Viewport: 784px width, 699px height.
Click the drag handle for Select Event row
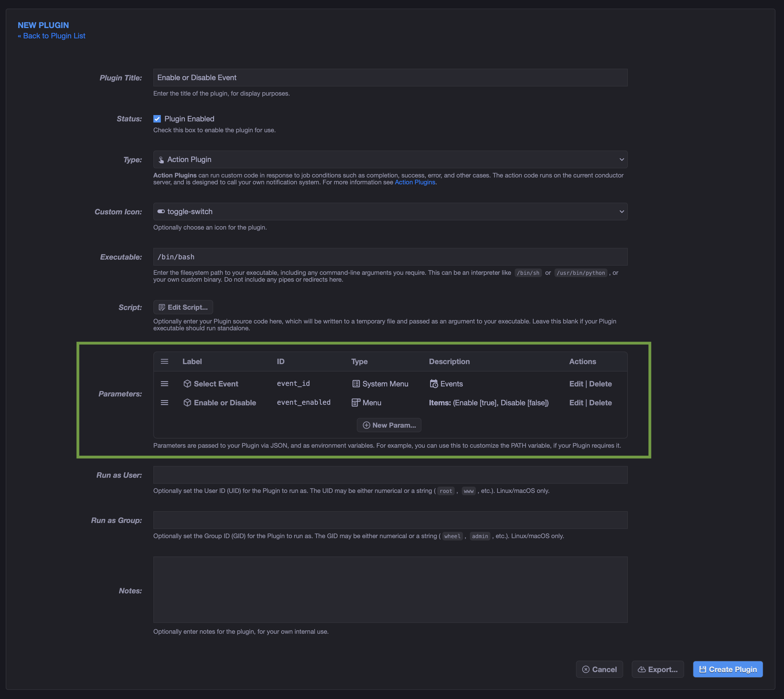164,384
